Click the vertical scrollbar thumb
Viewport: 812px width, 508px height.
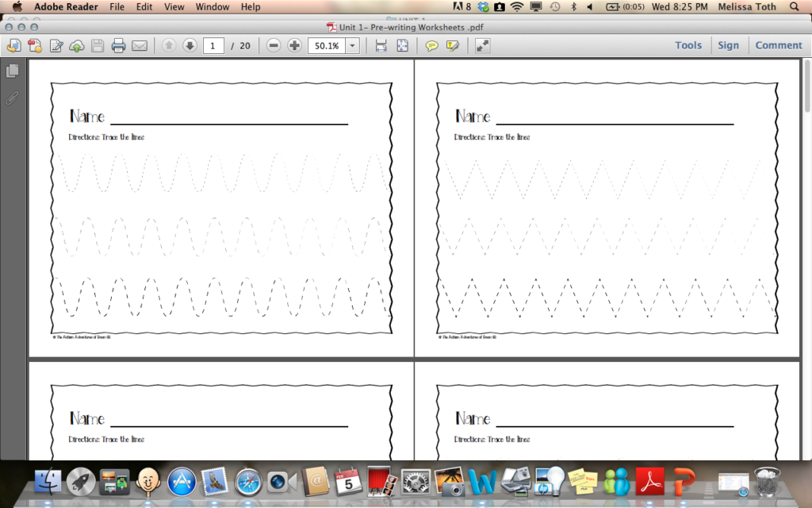click(x=806, y=86)
